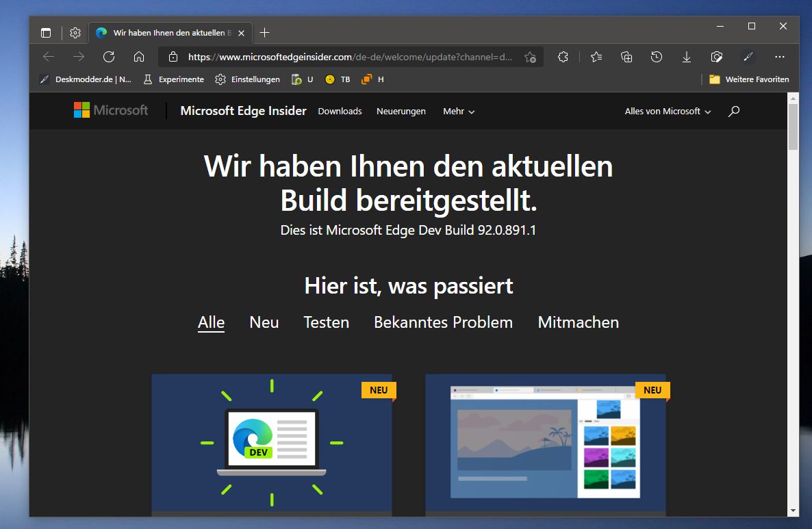This screenshot has width=812, height=529.
Task: Go forward with the forward arrow
Action: tap(79, 57)
